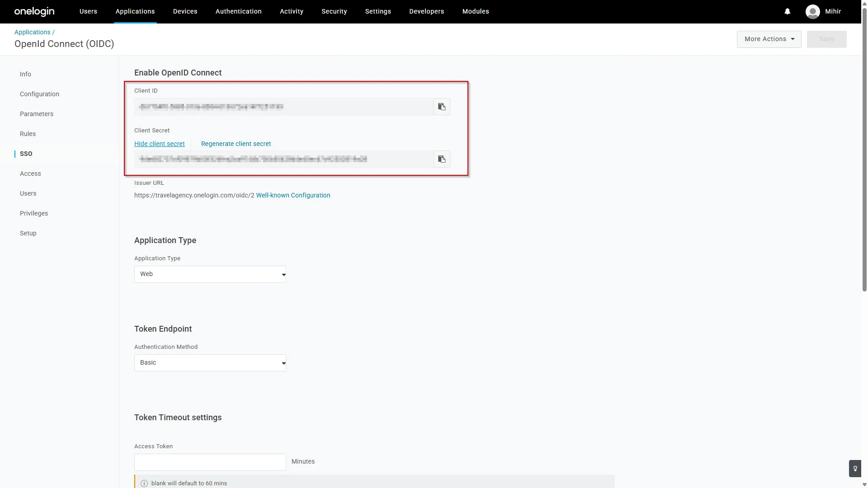
Task: Open the Authentication top menu
Action: 239,11
